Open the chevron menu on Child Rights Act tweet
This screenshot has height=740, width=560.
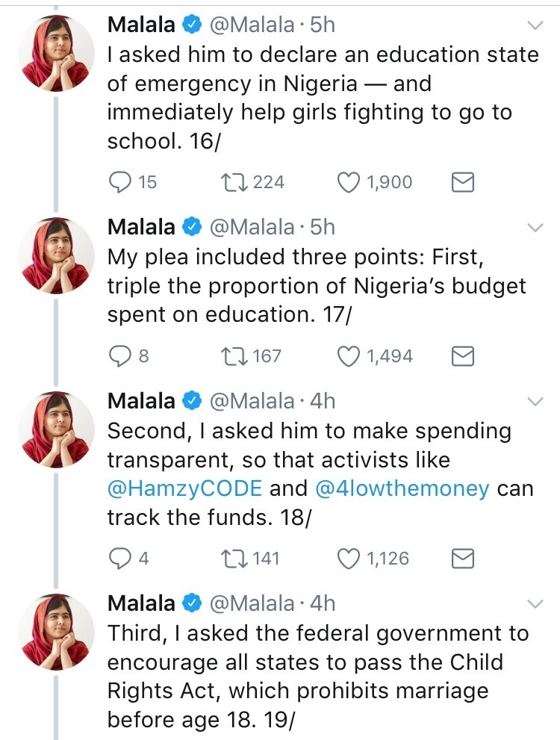(535, 603)
